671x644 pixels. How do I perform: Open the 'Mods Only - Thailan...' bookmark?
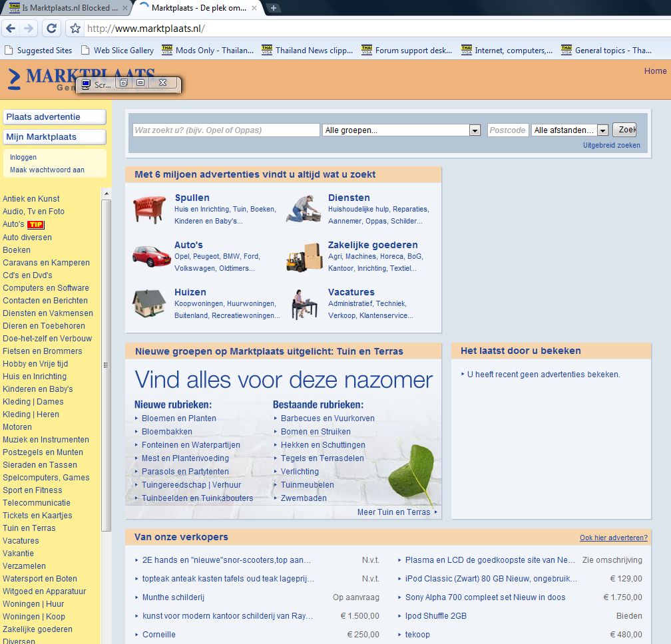click(208, 51)
